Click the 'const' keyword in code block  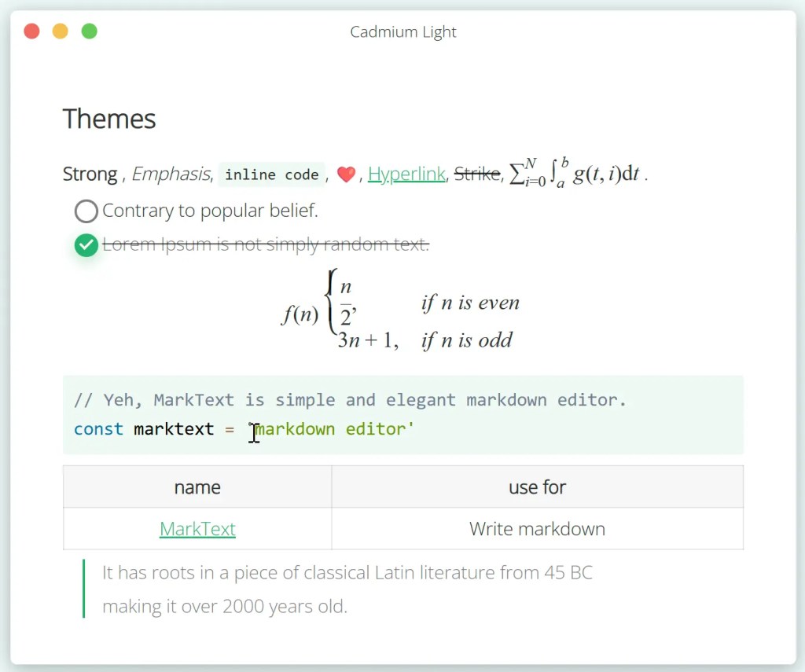click(98, 429)
